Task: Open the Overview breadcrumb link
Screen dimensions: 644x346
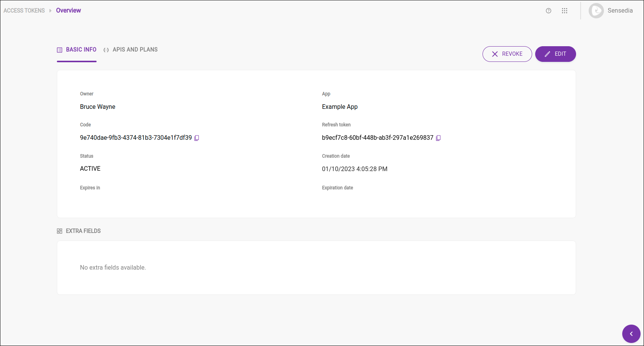Action: [68, 10]
